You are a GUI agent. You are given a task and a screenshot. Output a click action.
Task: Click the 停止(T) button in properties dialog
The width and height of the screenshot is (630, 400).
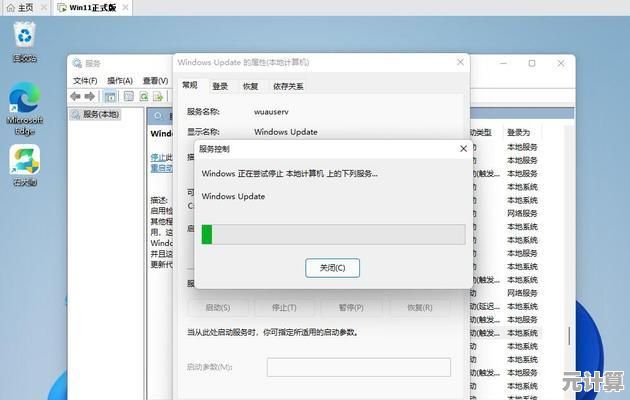coord(284,308)
